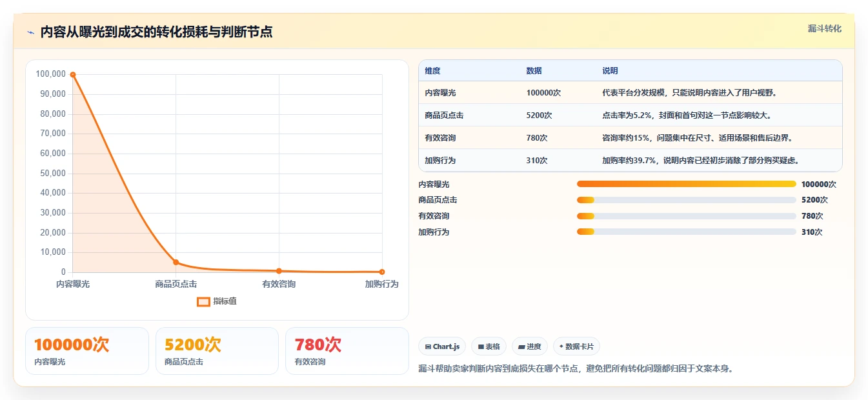Toggle the 指标值 legend label
The width and height of the screenshot is (868, 400).
[225, 301]
